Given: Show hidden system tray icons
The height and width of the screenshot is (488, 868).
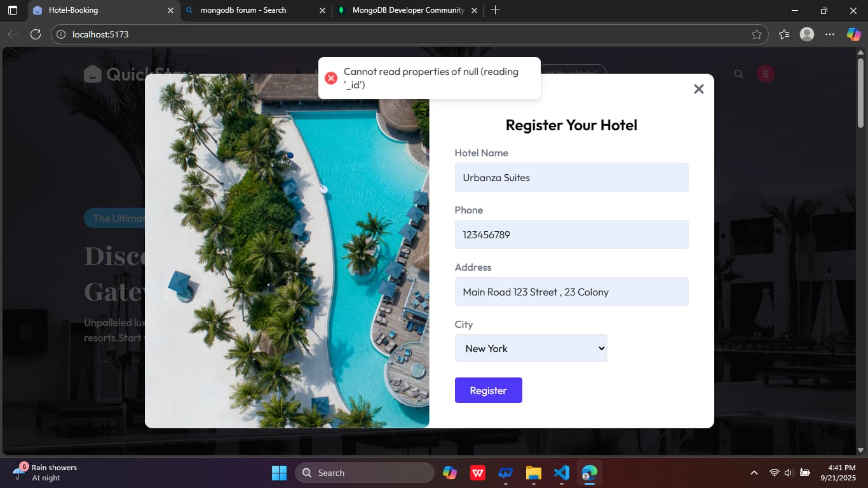Looking at the screenshot, I should [x=754, y=473].
